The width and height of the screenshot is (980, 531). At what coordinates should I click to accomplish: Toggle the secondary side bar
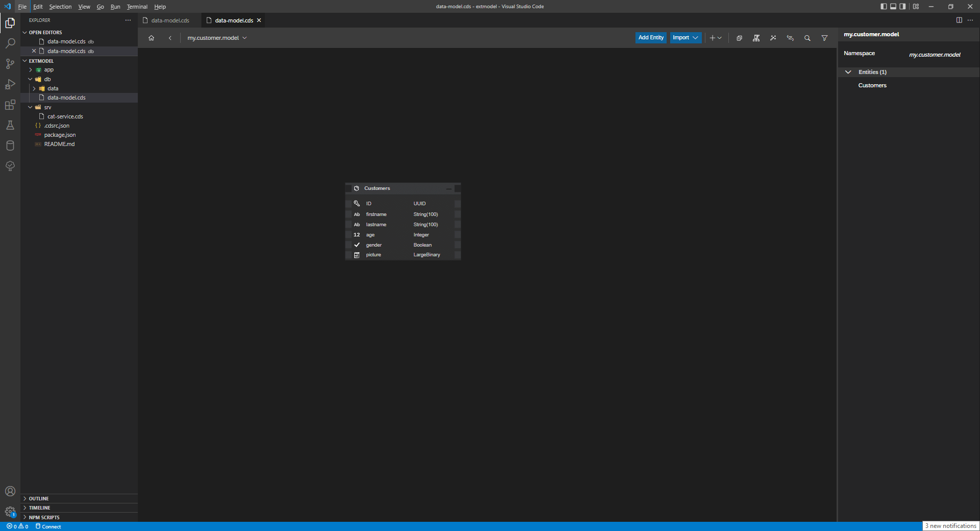902,6
